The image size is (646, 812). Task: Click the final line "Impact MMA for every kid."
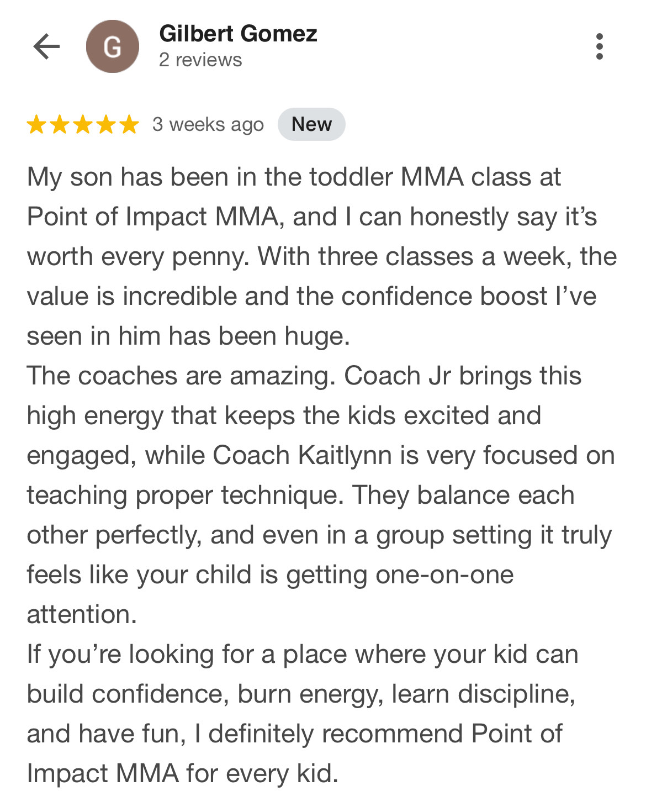182,773
